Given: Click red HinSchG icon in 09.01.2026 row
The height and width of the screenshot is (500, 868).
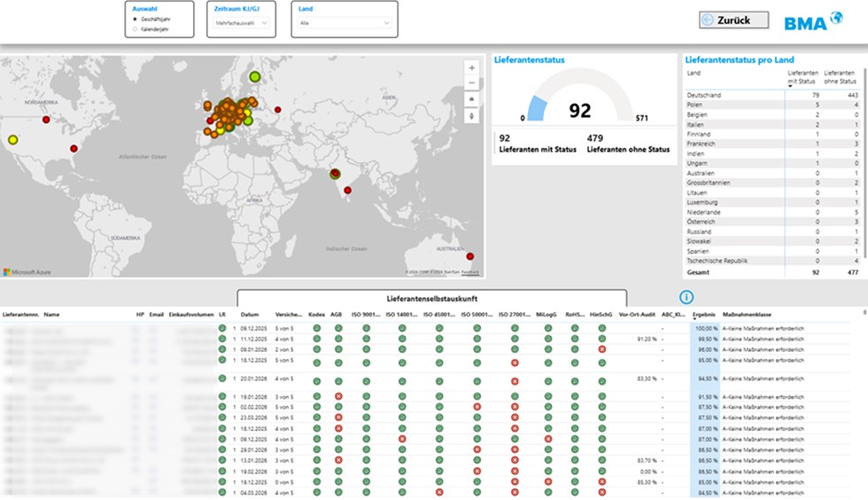Looking at the screenshot, I should [601, 349].
